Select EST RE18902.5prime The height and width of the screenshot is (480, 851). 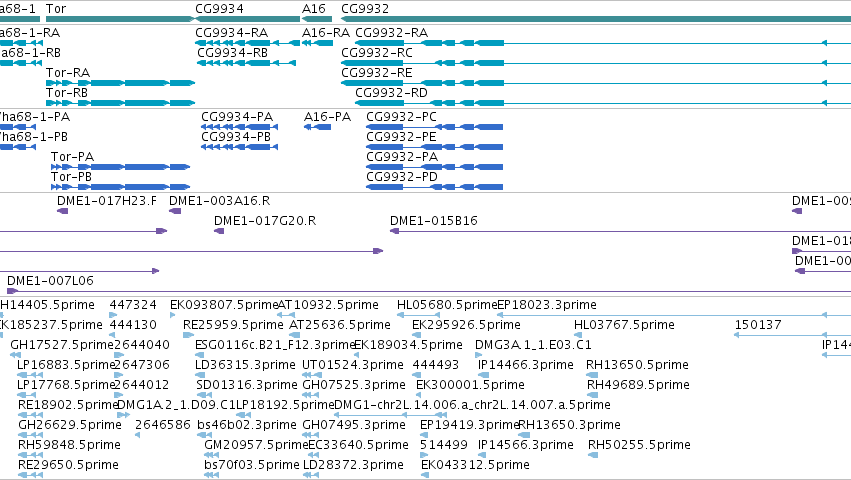point(68,405)
